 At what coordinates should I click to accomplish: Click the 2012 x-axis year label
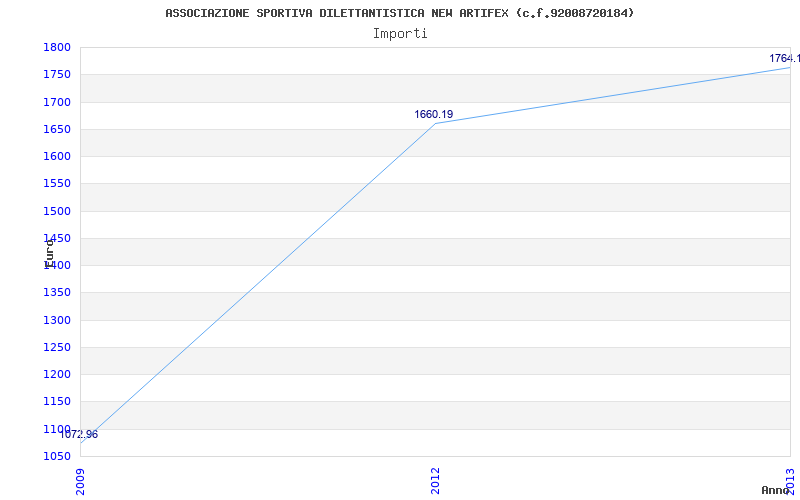[x=435, y=481]
